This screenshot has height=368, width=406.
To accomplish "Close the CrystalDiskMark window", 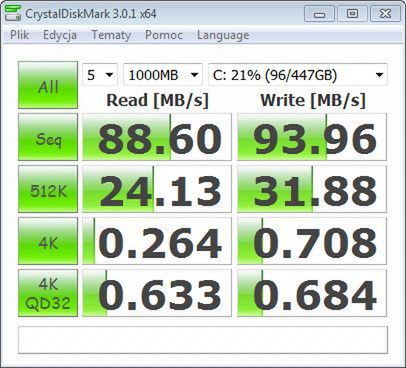I will point(385,14).
